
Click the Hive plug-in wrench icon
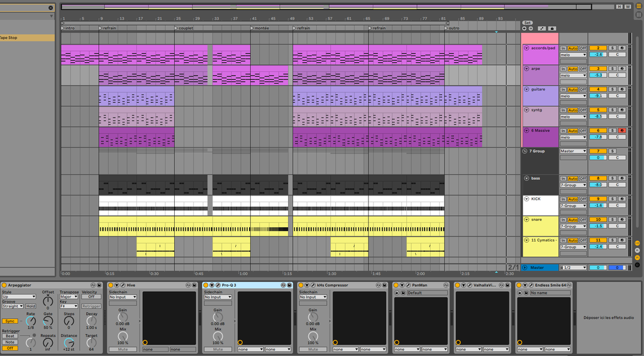coord(123,286)
